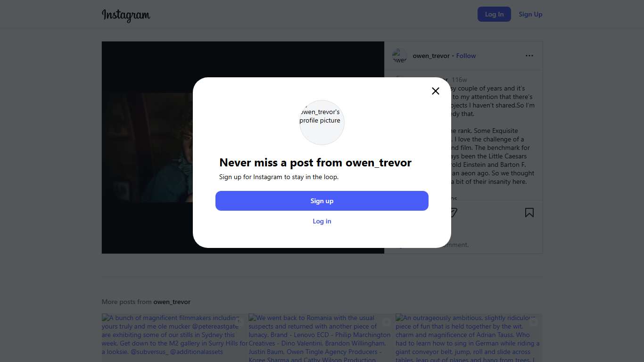The width and height of the screenshot is (644, 362).
Task: Click owen_trevor's profile picture in the popup
Action: [x=322, y=123]
